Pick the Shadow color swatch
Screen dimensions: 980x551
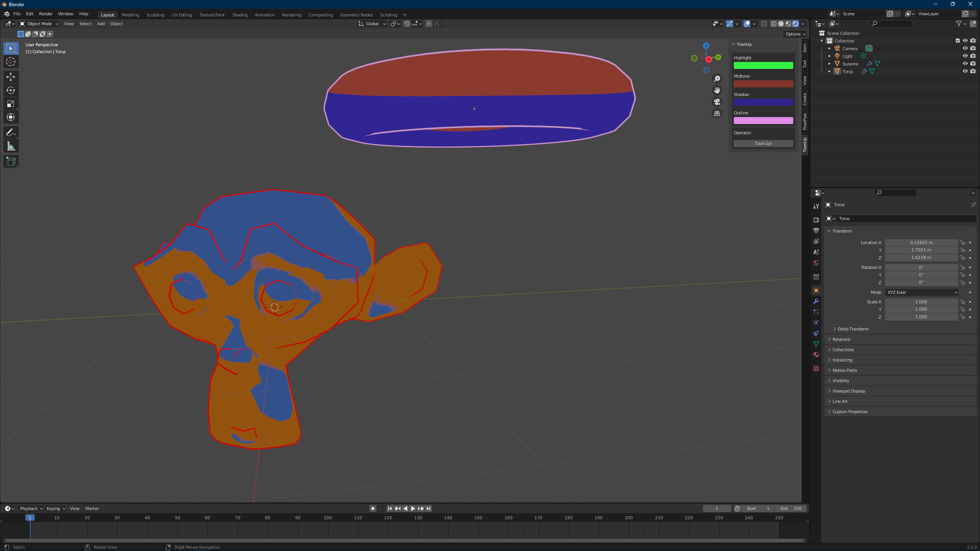[x=763, y=102]
